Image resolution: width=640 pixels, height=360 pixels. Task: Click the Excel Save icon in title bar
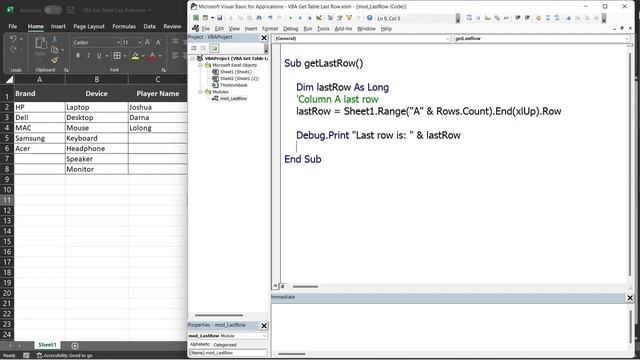pyautogui.click(x=71, y=10)
